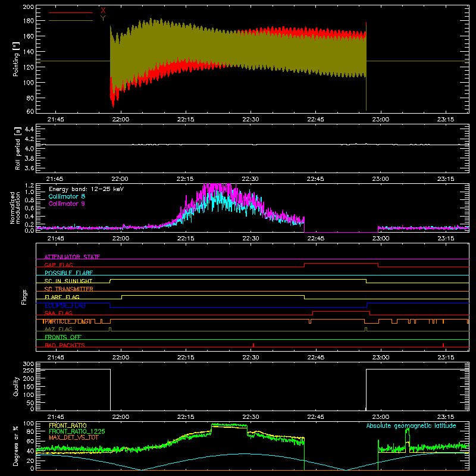Select the Y legend label
This screenshot has width=476, height=476.
[x=103, y=18]
